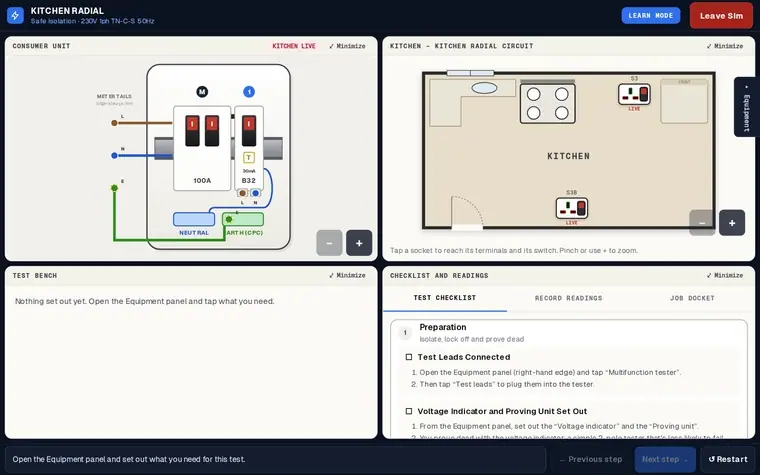Switch off the right 100A main switch rocker
The height and width of the screenshot is (475, 760).
click(212, 130)
